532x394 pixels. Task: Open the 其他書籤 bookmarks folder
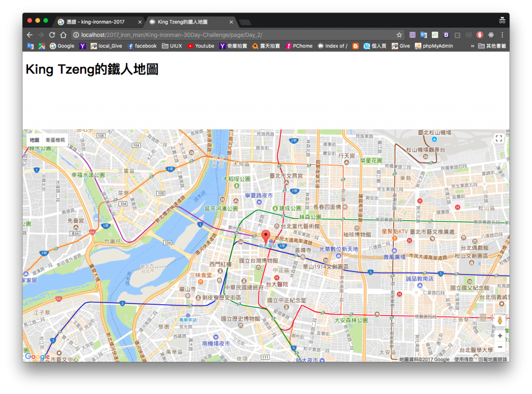(x=492, y=46)
